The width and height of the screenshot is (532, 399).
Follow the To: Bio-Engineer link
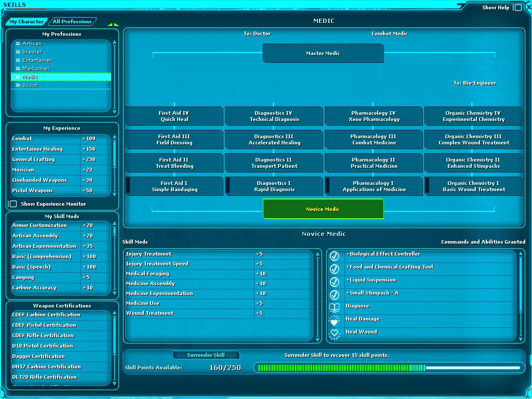tap(475, 83)
